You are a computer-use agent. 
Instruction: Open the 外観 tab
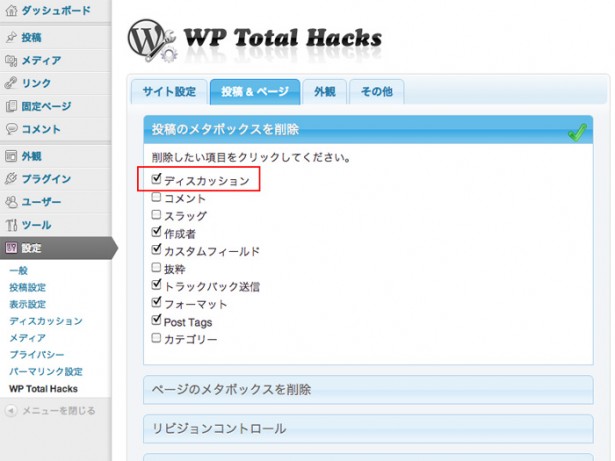click(324, 91)
